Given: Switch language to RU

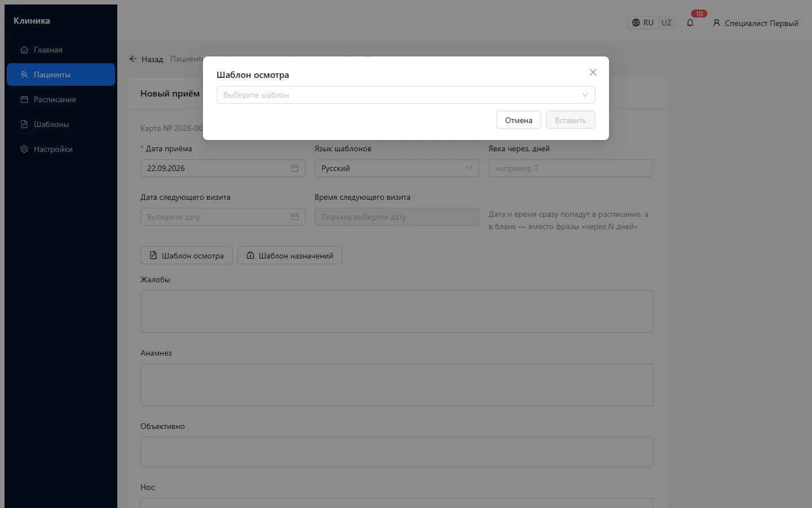Looking at the screenshot, I should point(643,23).
